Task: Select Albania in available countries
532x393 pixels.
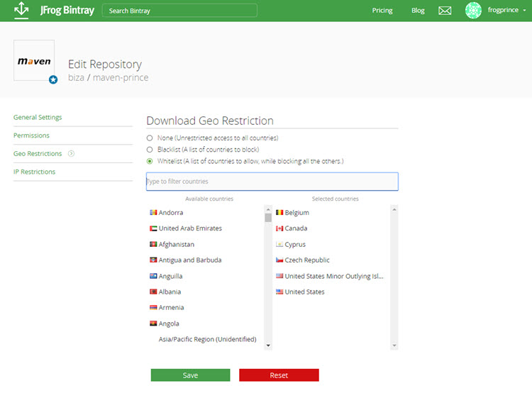Action: pyautogui.click(x=170, y=292)
